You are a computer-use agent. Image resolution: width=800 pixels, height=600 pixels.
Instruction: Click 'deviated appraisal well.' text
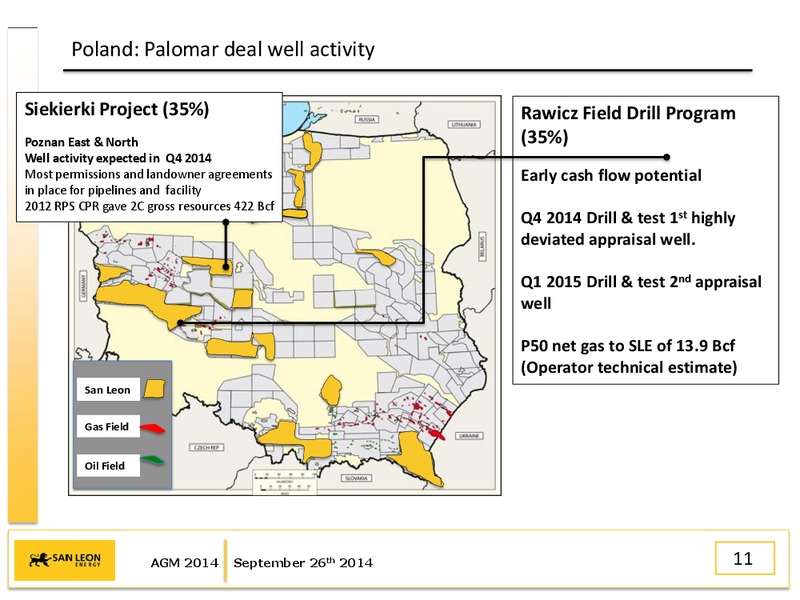pos(608,239)
